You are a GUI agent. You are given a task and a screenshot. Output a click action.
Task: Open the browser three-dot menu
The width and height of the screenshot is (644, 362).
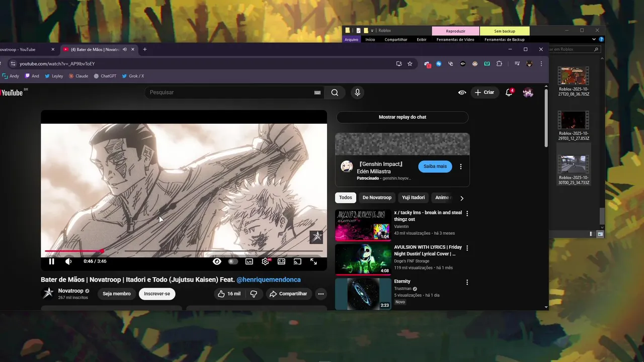click(x=541, y=64)
